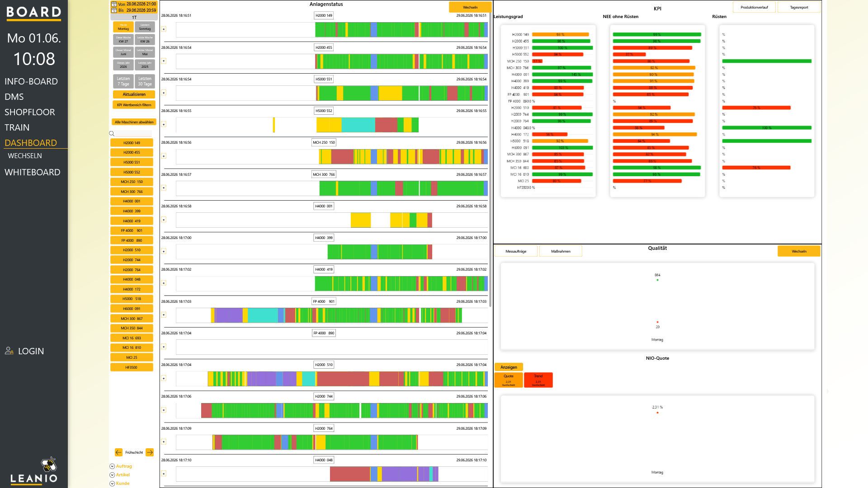Click purple segment in H4000 048 timeline
868x488 pixels.
400,474
